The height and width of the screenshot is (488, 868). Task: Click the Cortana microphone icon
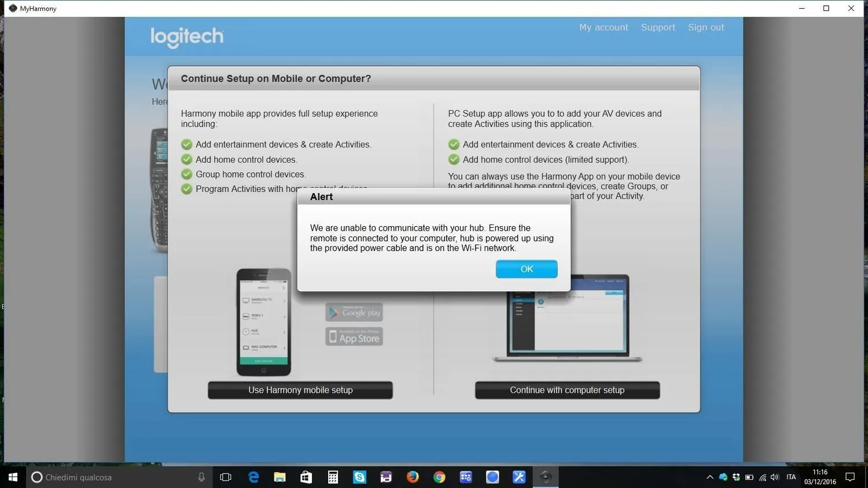click(201, 477)
